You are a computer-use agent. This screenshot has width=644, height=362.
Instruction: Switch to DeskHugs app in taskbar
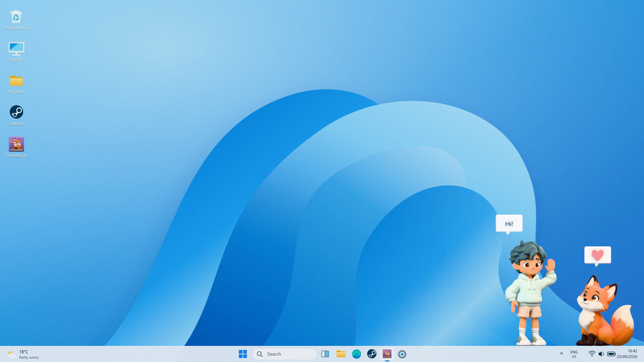click(387, 354)
